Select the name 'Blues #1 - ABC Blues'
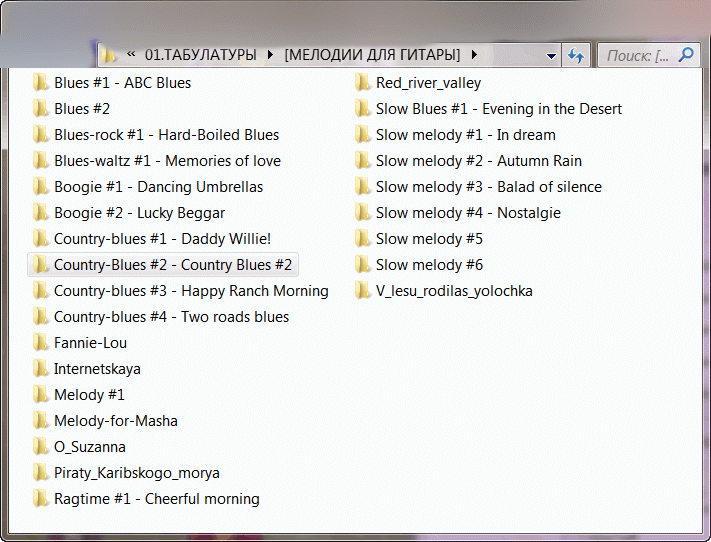 click(122, 83)
